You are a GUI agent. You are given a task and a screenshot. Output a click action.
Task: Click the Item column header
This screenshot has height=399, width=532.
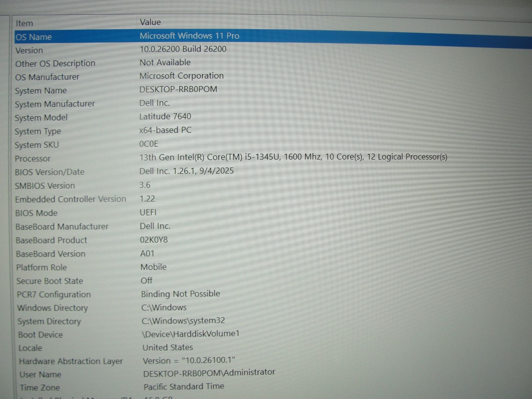pos(24,24)
